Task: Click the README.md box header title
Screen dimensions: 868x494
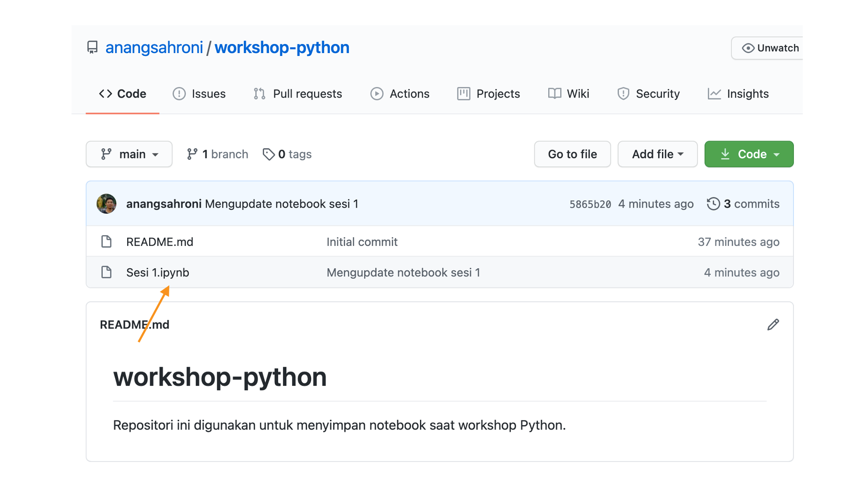Action: [134, 325]
